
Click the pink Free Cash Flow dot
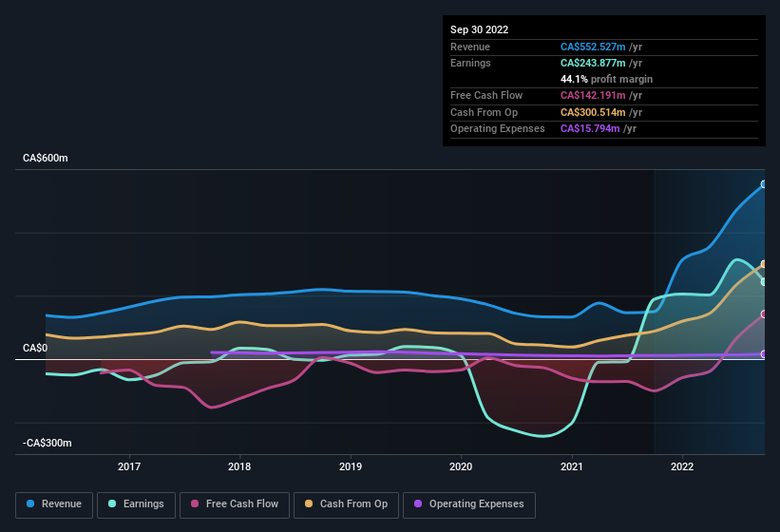tap(195, 503)
